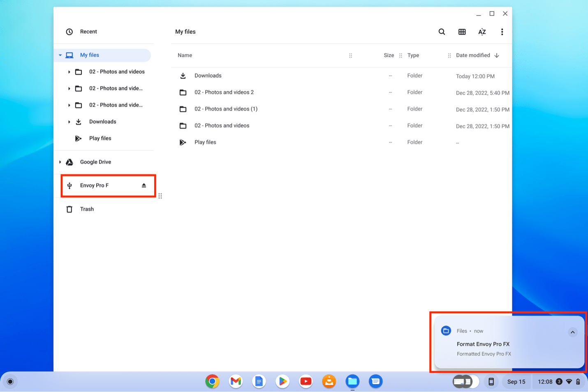Image resolution: width=588 pixels, height=392 pixels.
Task: Expand the Google Drive tree
Action: [60, 162]
